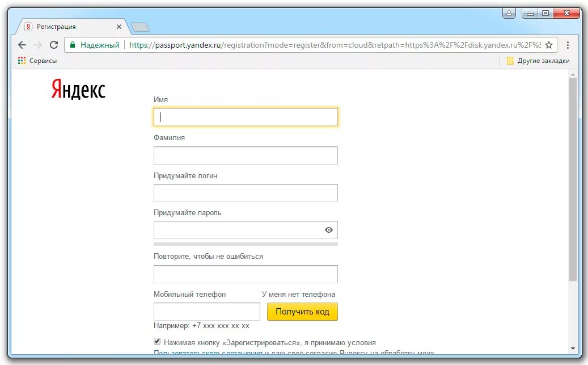The width and height of the screenshot is (588, 365).
Task: Open Chrome three-dot menu
Action: (568, 45)
